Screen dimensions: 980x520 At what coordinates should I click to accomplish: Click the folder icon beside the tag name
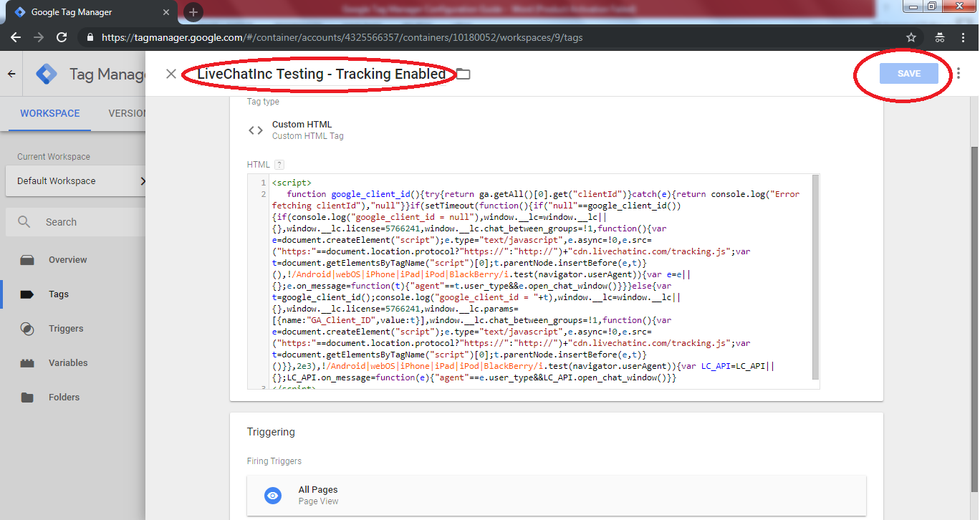[463, 74]
